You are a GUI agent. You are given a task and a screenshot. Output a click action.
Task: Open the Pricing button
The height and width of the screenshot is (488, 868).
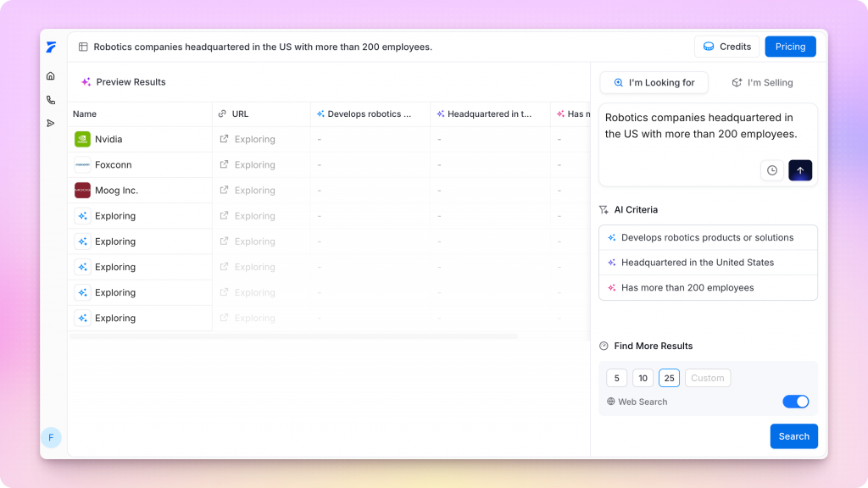[x=790, y=47]
